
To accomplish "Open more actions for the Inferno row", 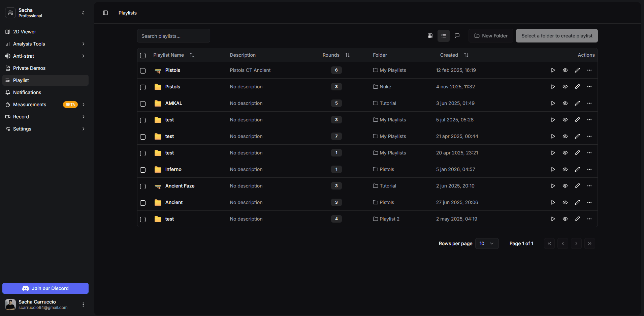I will pyautogui.click(x=589, y=169).
